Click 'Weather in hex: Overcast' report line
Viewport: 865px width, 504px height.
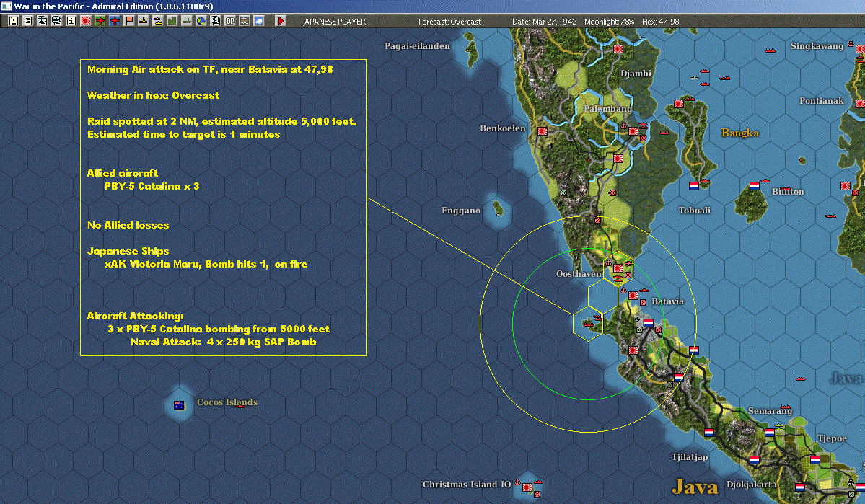[x=153, y=95]
